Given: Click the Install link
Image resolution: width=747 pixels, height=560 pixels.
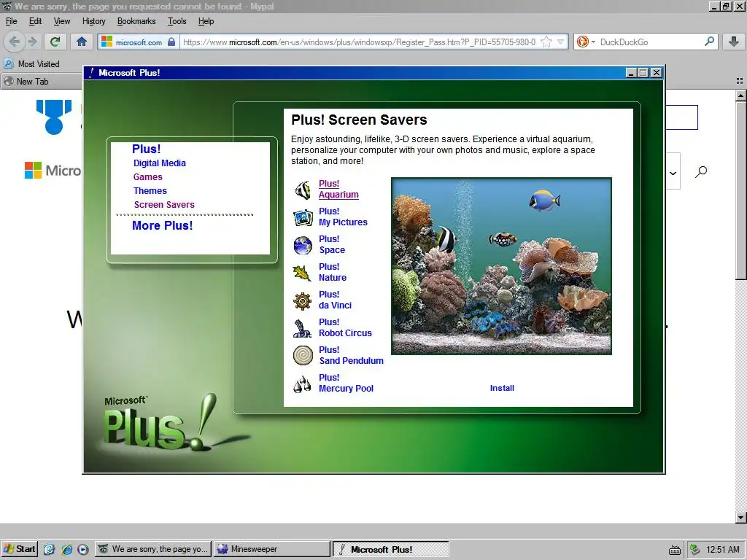Looking at the screenshot, I should click(502, 388).
